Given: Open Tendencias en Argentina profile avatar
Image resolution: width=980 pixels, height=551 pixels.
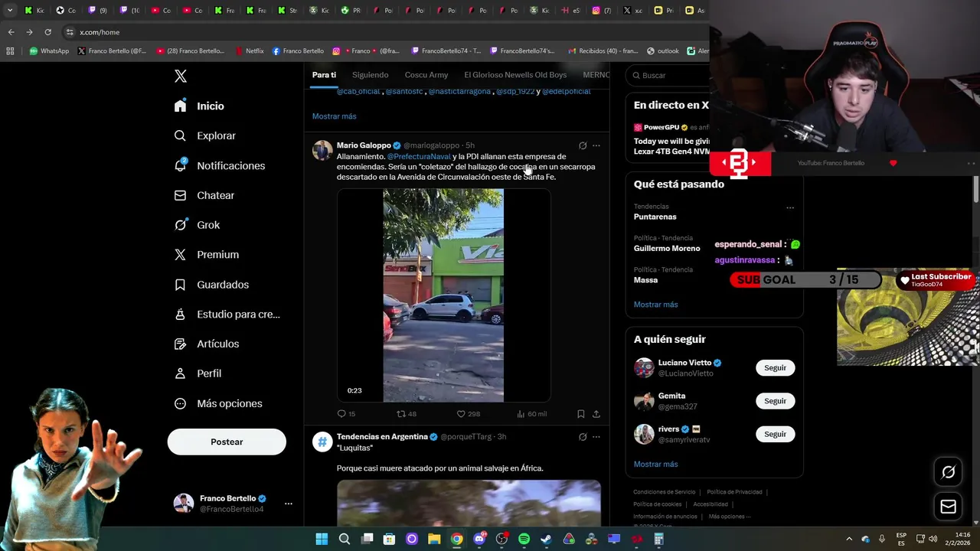Looking at the screenshot, I should point(322,442).
